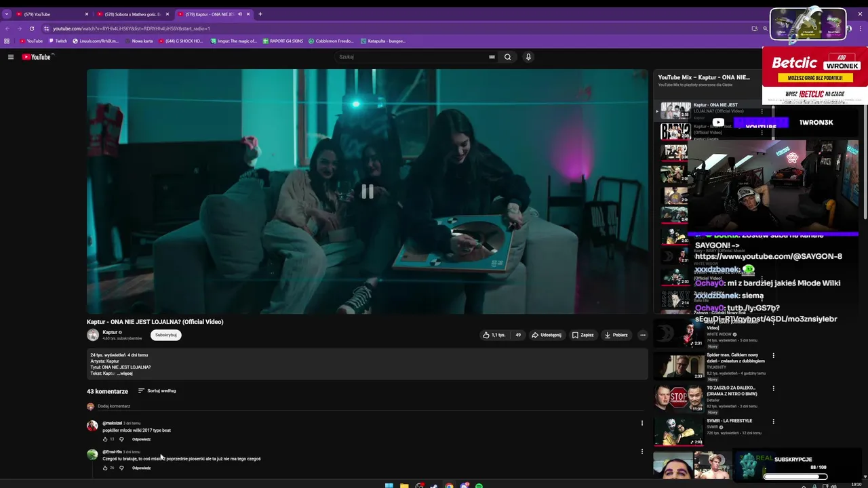This screenshot has width=868, height=488.
Task: Click the YouTube logo to go home
Action: [37, 57]
